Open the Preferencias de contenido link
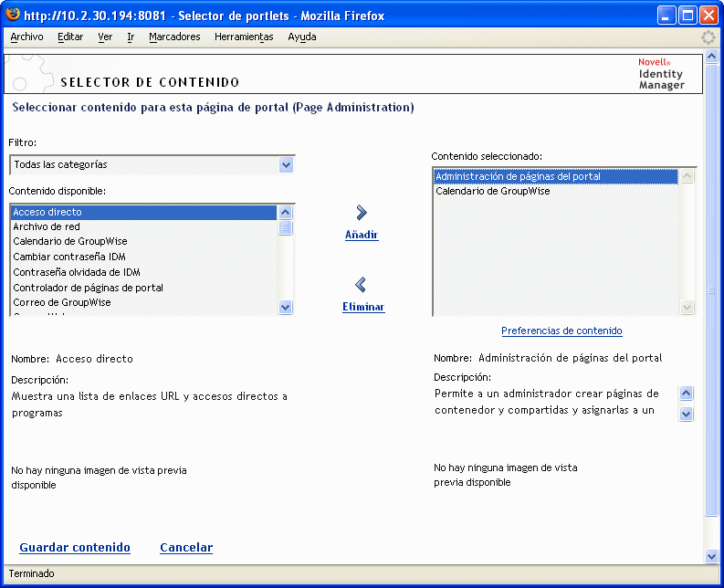The image size is (724, 588). [x=561, y=331]
